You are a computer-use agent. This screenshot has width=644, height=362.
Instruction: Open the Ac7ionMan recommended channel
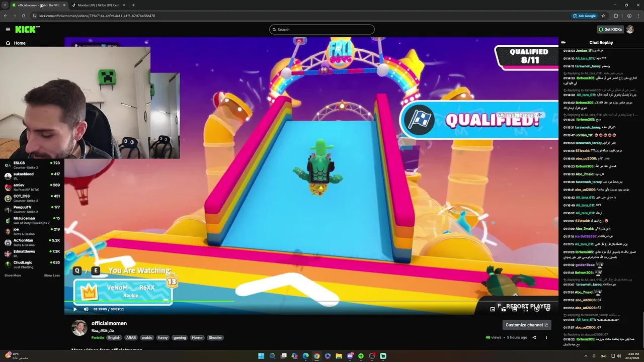(x=32, y=242)
